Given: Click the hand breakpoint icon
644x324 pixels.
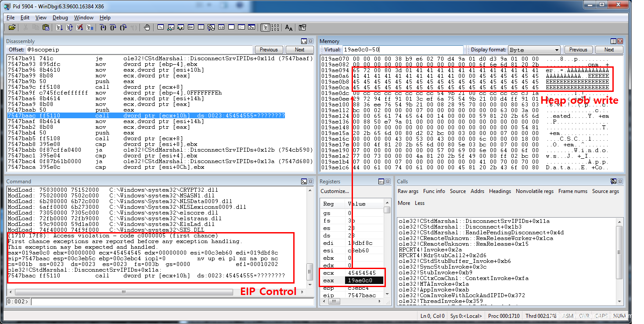Looking at the screenshot, I should tap(147, 27).
